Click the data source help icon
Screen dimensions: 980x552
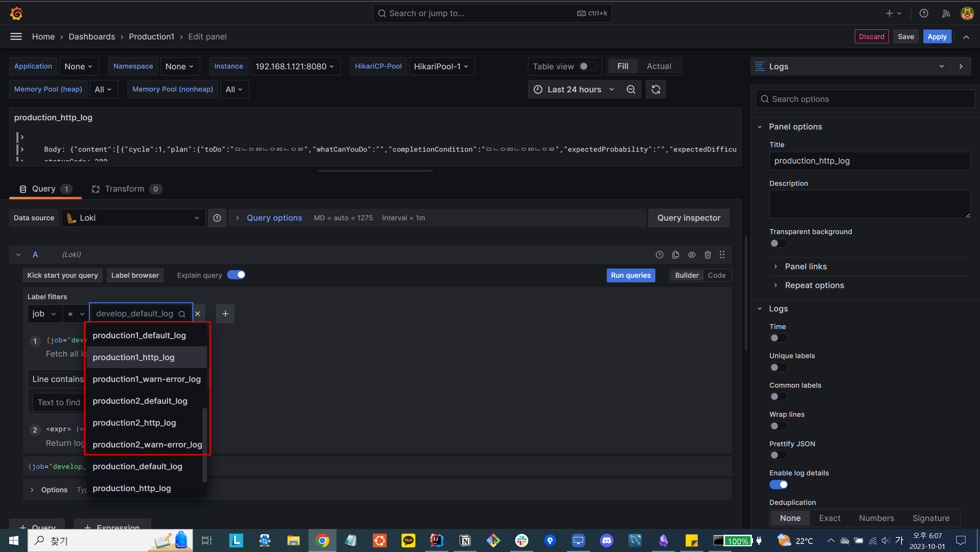click(217, 218)
